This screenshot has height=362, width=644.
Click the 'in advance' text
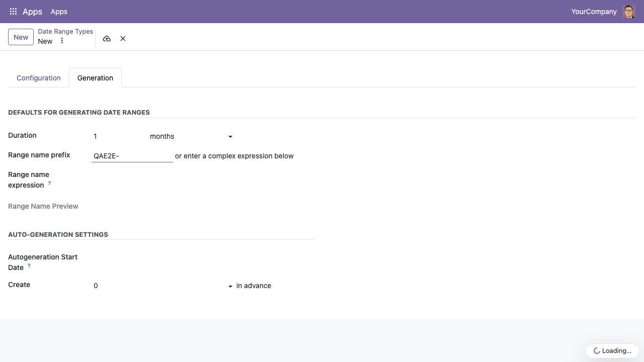point(254,286)
